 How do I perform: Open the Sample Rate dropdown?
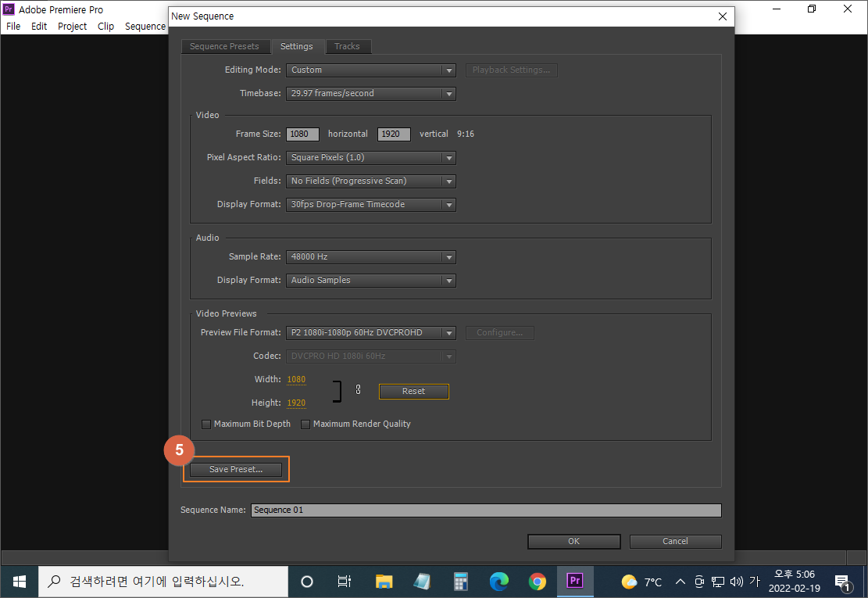pyautogui.click(x=371, y=257)
